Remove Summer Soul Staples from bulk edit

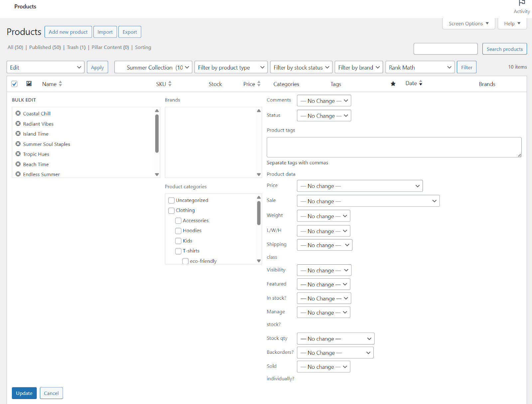[x=18, y=144]
